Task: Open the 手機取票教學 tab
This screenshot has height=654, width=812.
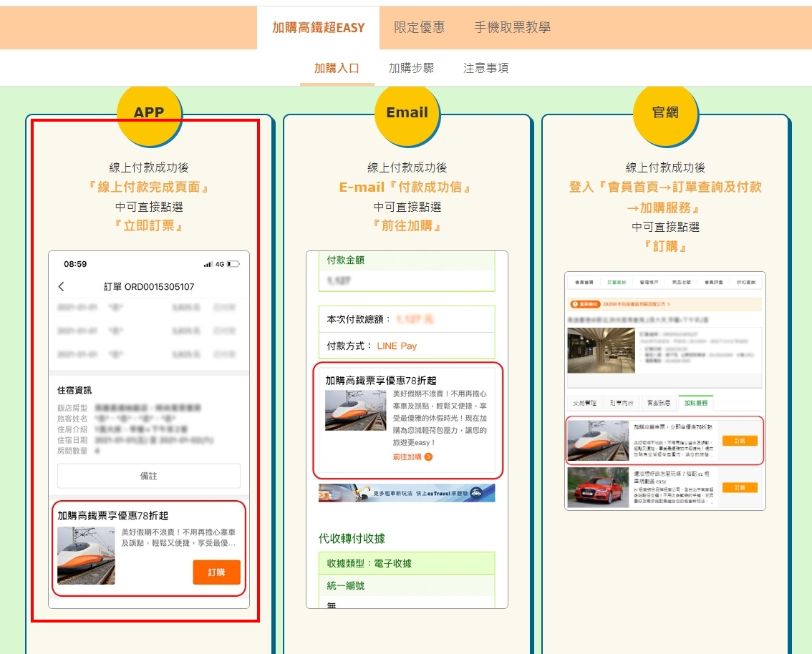Action: tap(512, 28)
